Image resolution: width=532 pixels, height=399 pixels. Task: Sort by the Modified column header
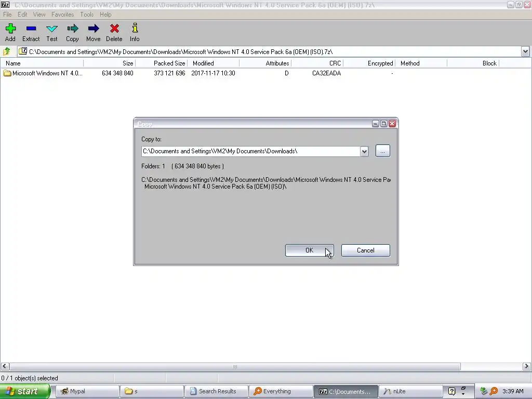[x=214, y=63]
